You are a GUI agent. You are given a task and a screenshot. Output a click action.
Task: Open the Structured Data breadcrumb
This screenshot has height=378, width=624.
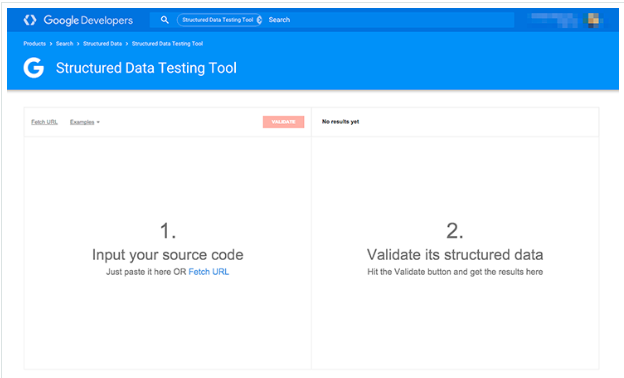click(x=102, y=44)
